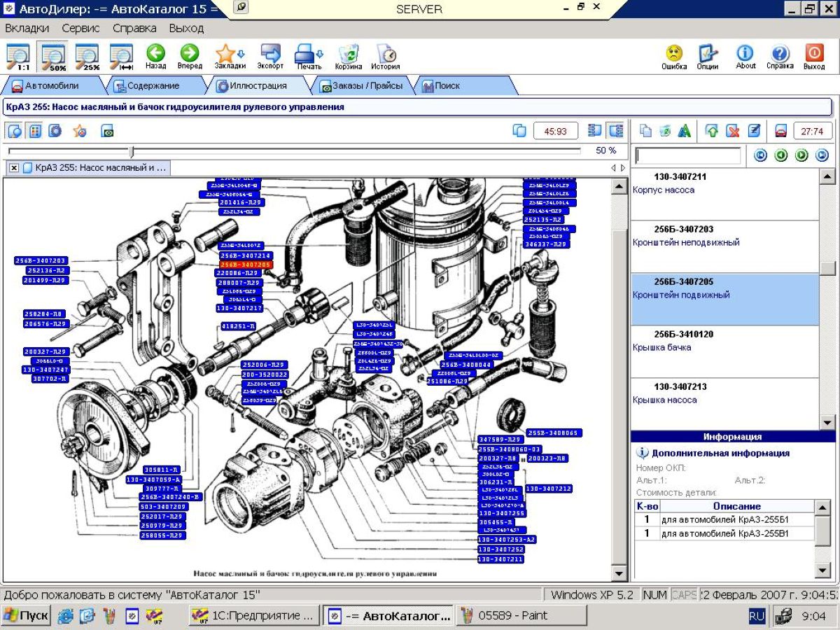840x630 pixels.
Task: Toggle the right tree layout view
Action: [616, 131]
